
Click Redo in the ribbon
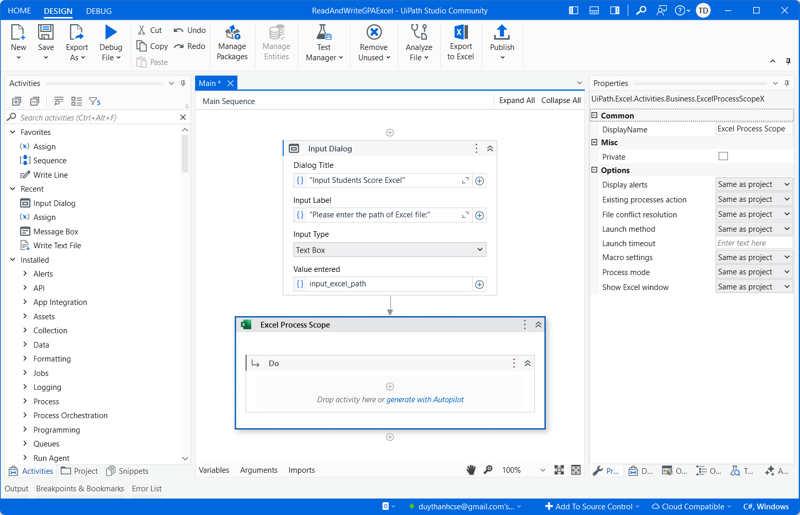coord(189,46)
